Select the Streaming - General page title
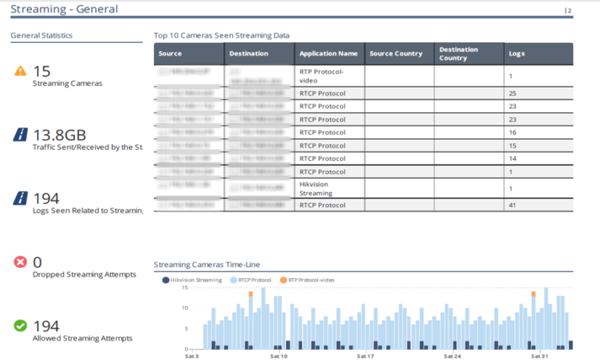Screen dimensions: 600x364 pos(64,9)
